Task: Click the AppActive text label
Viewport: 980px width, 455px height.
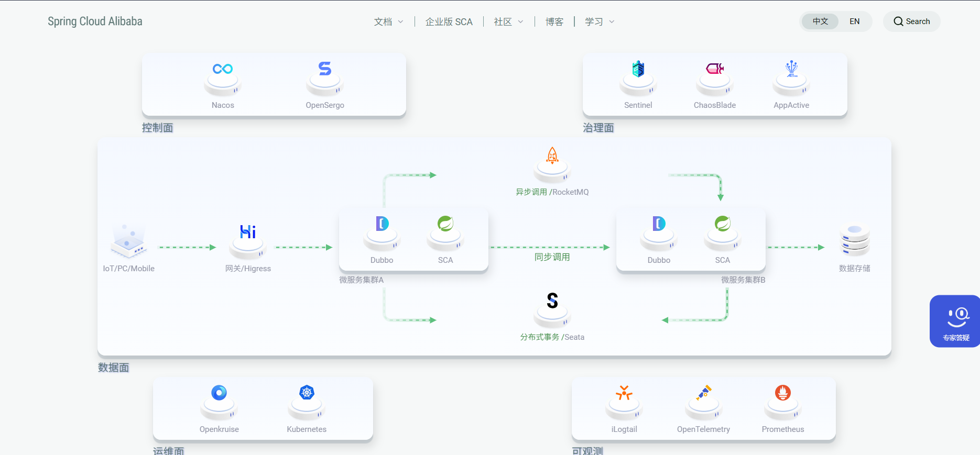Action: click(x=791, y=105)
